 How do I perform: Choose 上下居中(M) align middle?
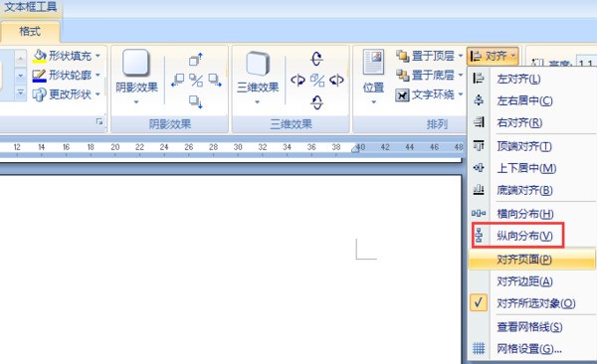[532, 168]
